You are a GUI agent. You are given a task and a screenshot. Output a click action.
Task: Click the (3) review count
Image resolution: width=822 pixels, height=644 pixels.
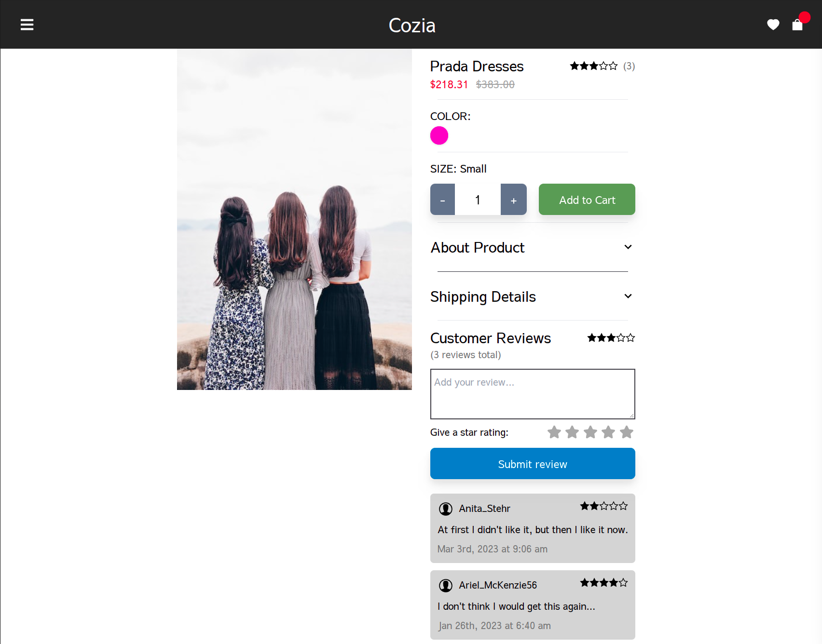629,66
